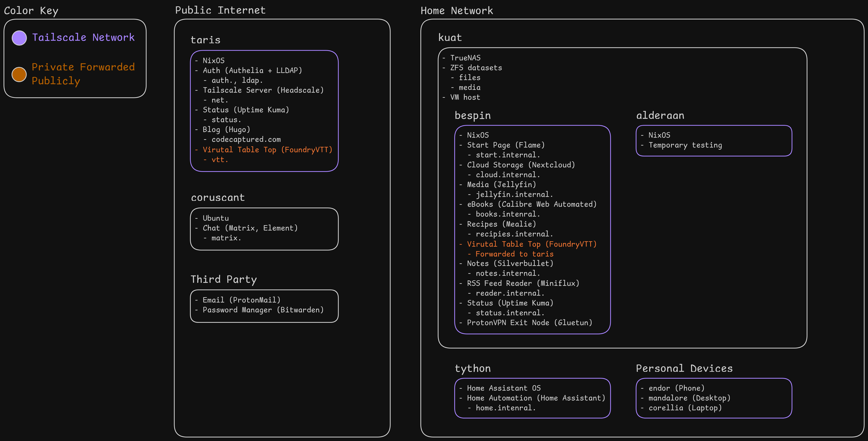Click 'endor (Phone)' device entry
The width and height of the screenshot is (868, 441).
pyautogui.click(x=677, y=388)
